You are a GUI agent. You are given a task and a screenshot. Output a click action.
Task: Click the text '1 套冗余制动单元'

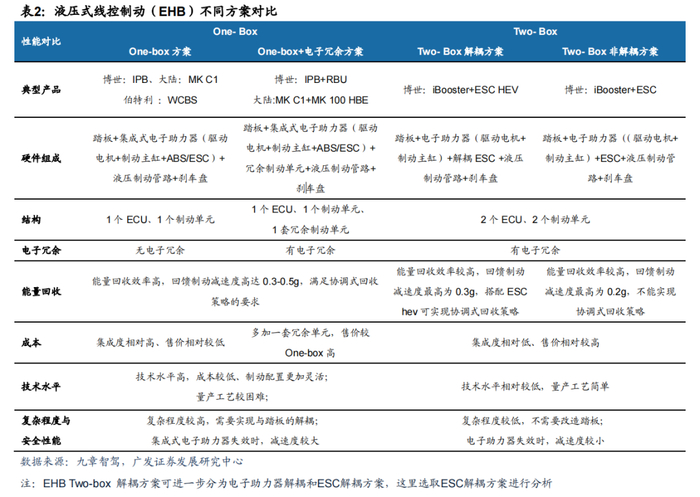click(x=311, y=230)
